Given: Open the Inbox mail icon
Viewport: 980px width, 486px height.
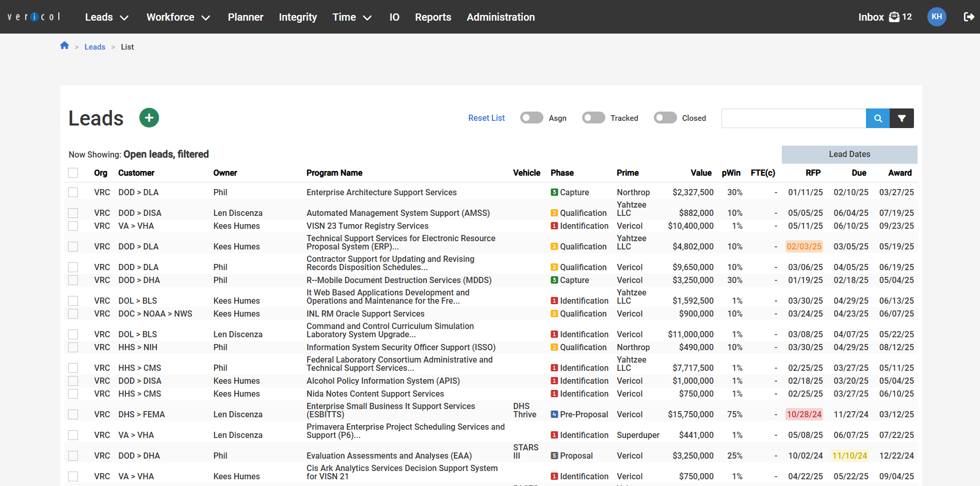Looking at the screenshot, I should pos(894,17).
